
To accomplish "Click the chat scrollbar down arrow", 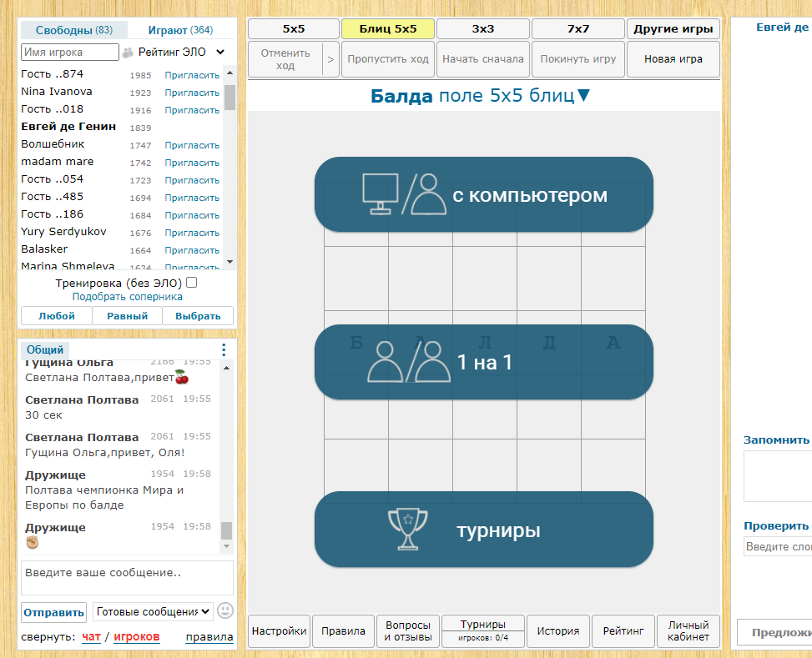I will coord(226,546).
